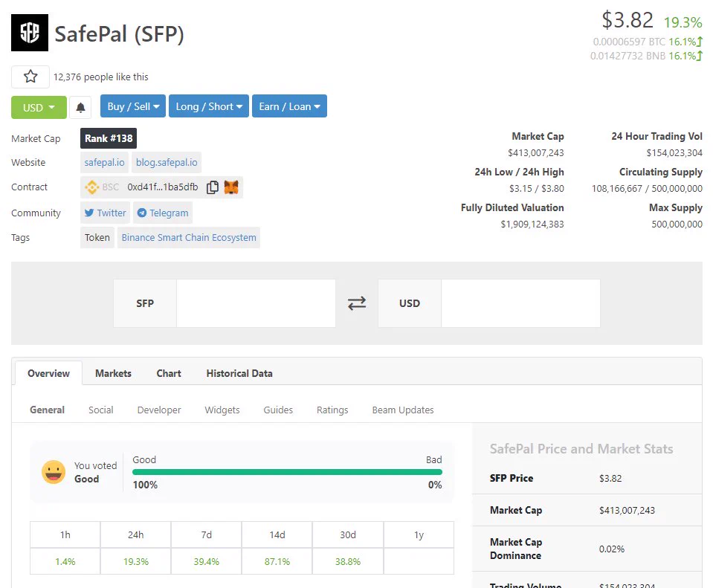
Task: Click the 1y column header
Action: point(419,534)
